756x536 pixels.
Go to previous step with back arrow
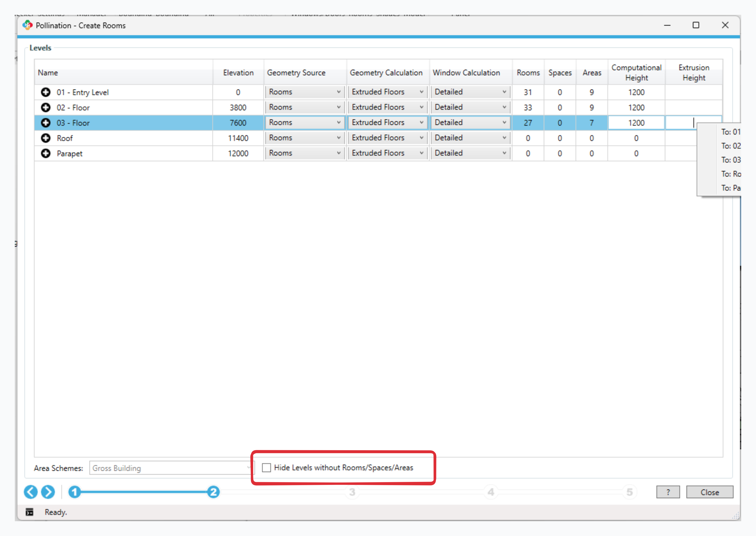pos(31,492)
